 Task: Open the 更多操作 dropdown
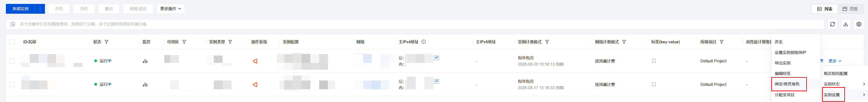[171, 9]
